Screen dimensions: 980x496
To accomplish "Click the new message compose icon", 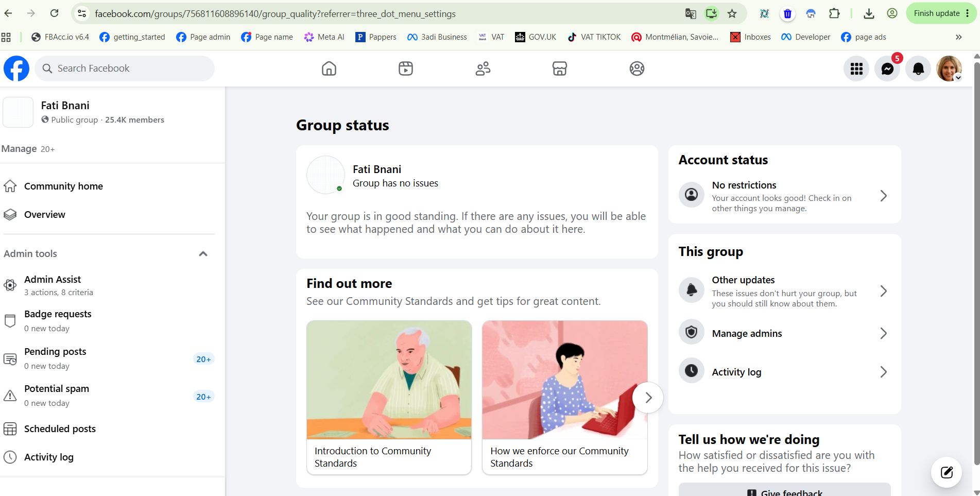I will (947, 472).
